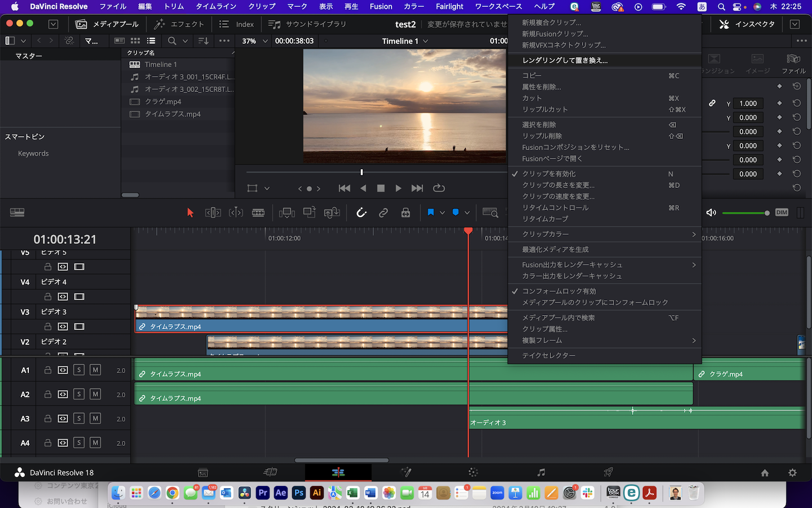Open the timeline zoom 37% dropdown
Viewport: 812px width, 508px height.
(253, 41)
